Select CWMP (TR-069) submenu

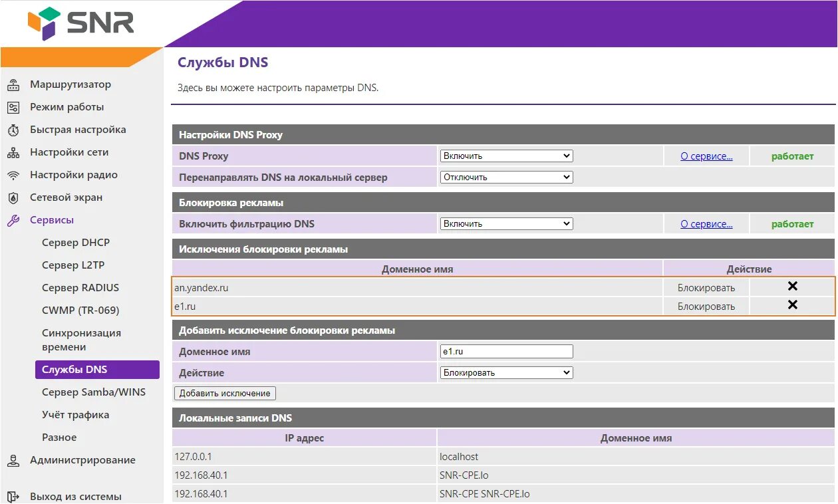point(80,311)
